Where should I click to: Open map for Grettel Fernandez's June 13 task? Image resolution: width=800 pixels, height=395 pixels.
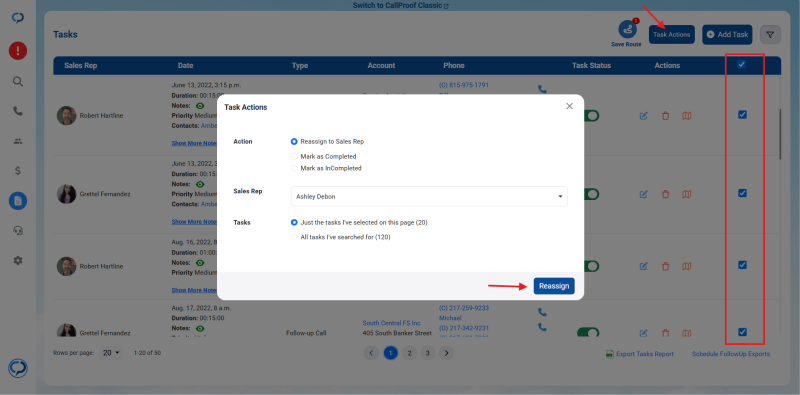[x=687, y=194]
